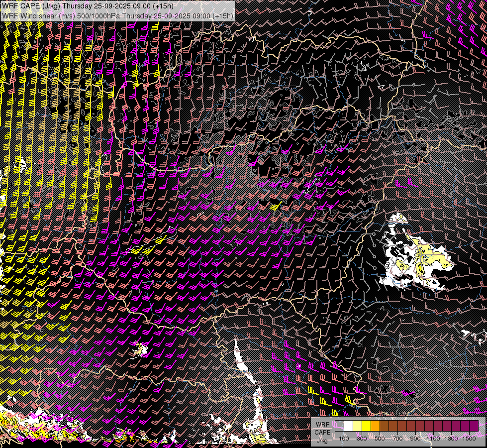Click the '1500' legend tick label
Viewport: 487px width, 448px height.
469,439
